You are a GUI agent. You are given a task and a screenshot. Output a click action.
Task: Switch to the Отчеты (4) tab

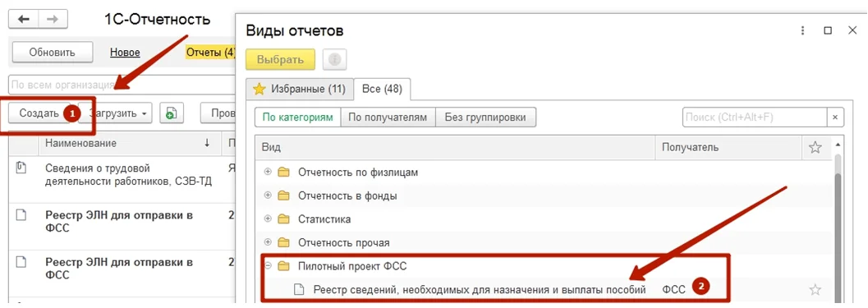[x=210, y=53]
